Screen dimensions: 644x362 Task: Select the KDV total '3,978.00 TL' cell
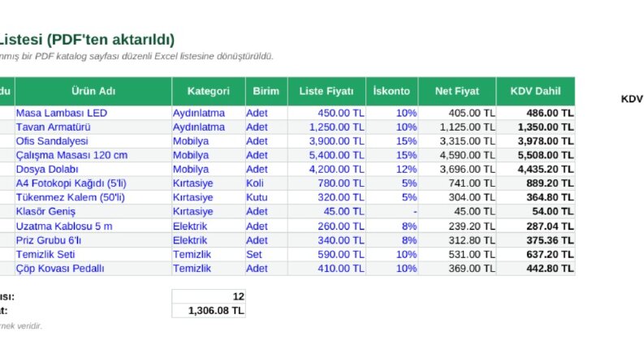pos(535,140)
